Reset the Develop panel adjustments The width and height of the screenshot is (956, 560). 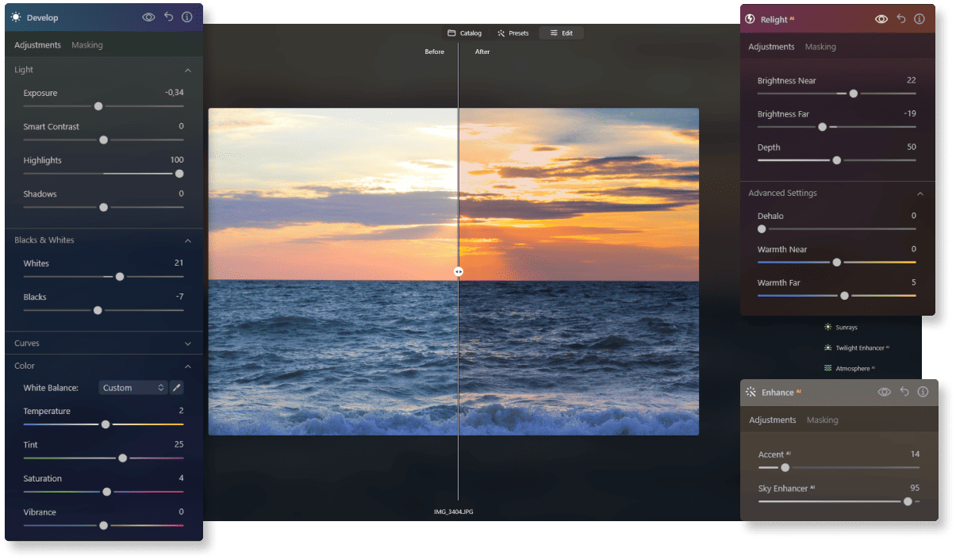[168, 17]
